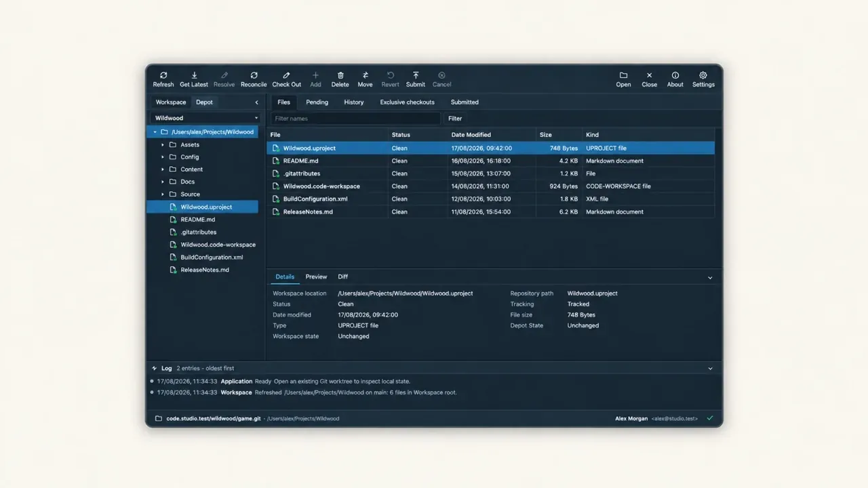Click the Wildwood.code-workspace file icon in table
The image size is (868, 488).
(x=277, y=186)
